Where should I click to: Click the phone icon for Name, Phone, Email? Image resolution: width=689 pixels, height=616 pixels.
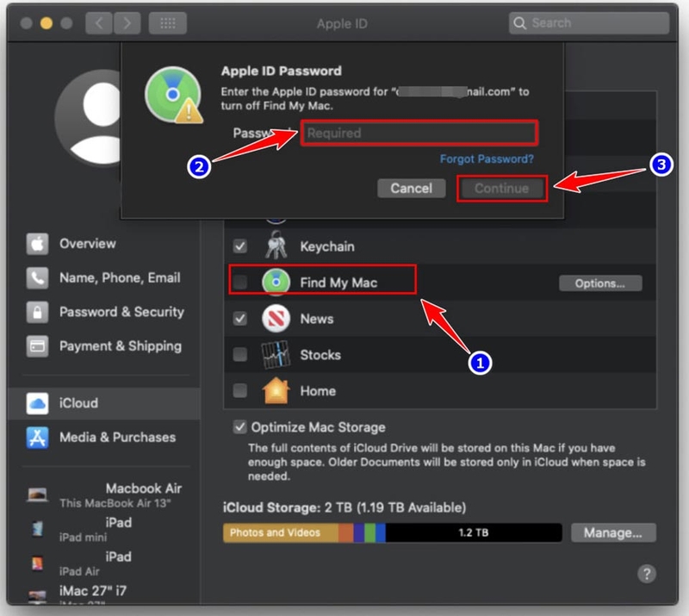(x=37, y=278)
